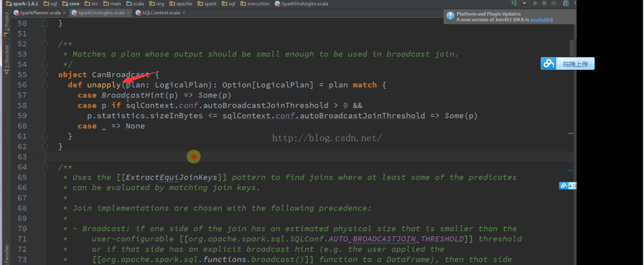Click fold end marker at line 50

point(45,24)
